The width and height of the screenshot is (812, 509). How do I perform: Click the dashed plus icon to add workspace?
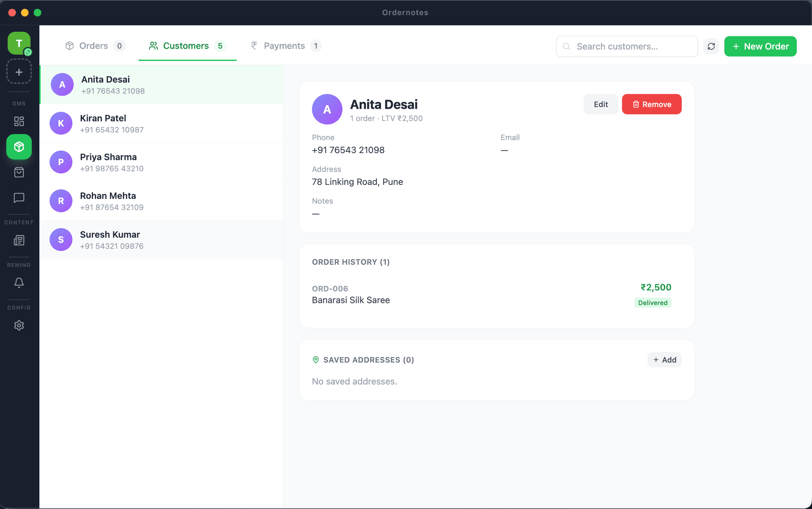point(19,71)
